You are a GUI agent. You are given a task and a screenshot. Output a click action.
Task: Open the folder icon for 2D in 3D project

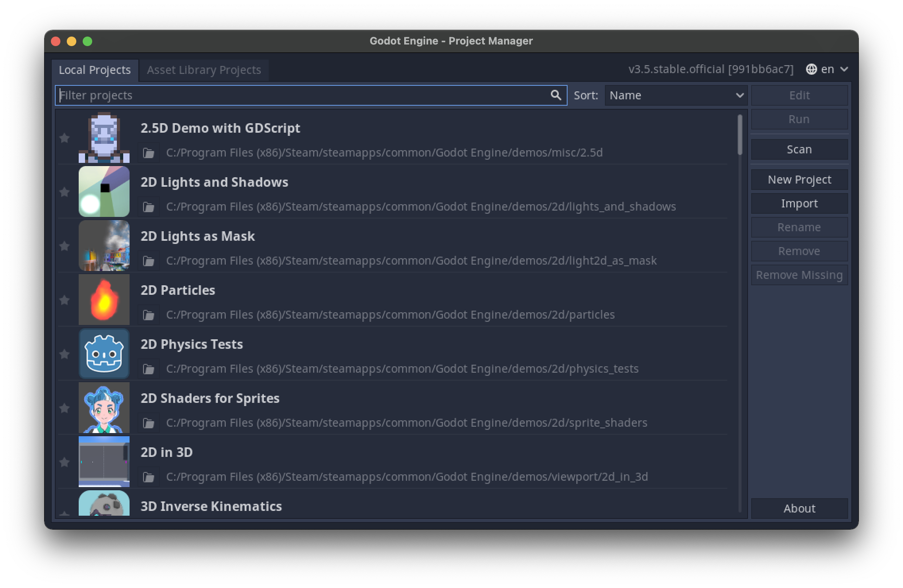[x=149, y=476]
